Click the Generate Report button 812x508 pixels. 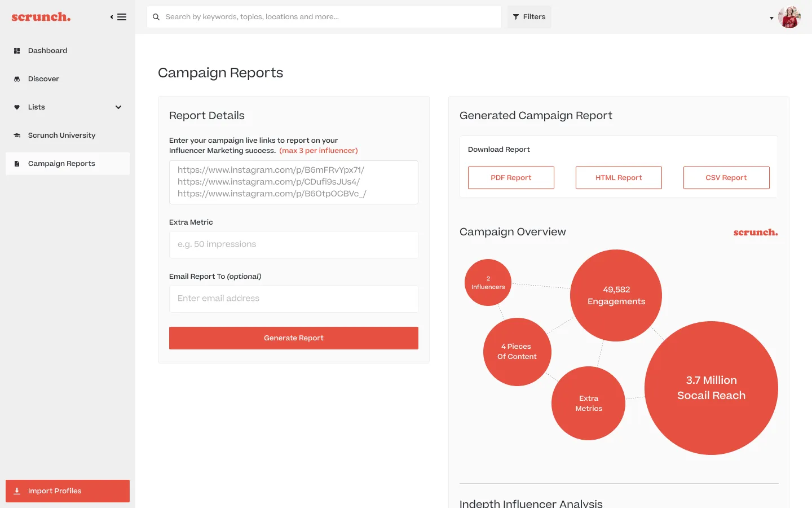(x=294, y=338)
